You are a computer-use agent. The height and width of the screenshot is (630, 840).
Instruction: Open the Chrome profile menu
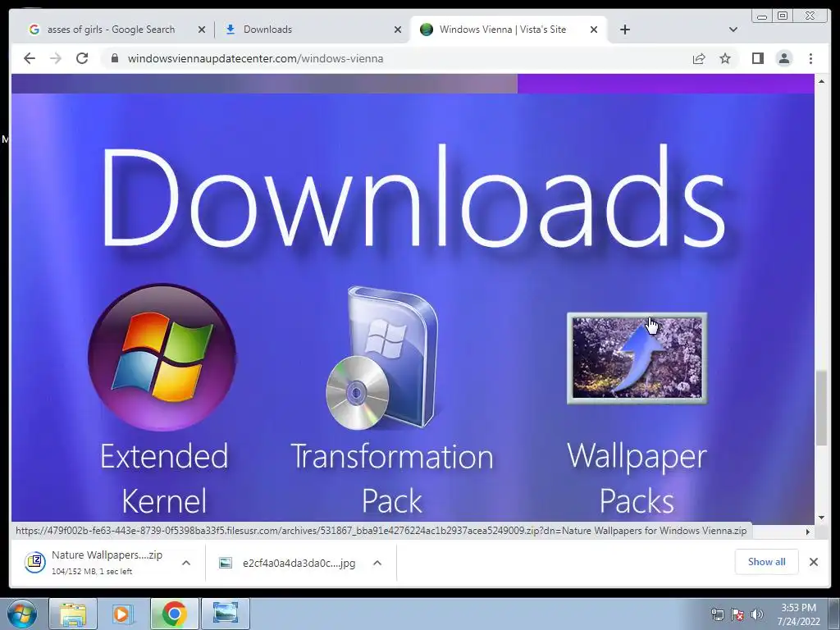point(784,58)
